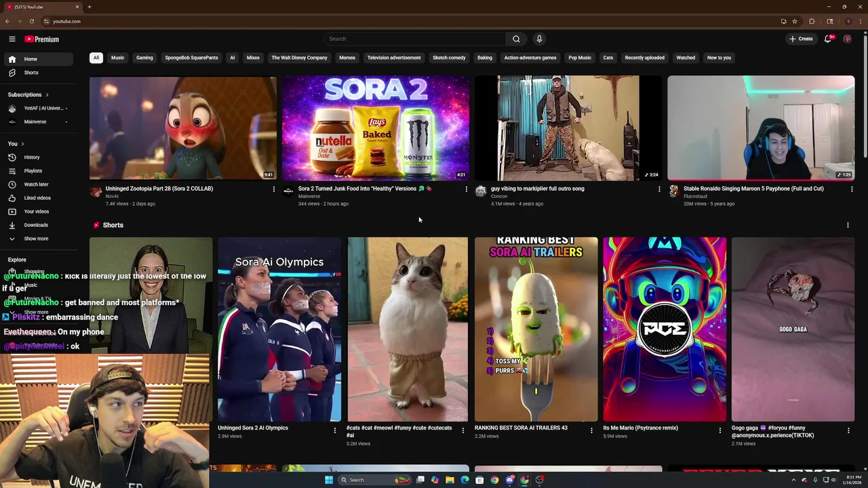Viewport: 868px width, 488px height.
Task: Open Stable Ronaldo Singing Maroon 5 Payphone title
Action: [x=753, y=189]
